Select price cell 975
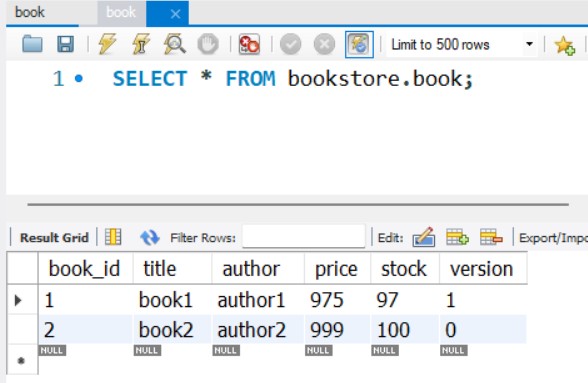588x383 pixels. pyautogui.click(x=337, y=300)
